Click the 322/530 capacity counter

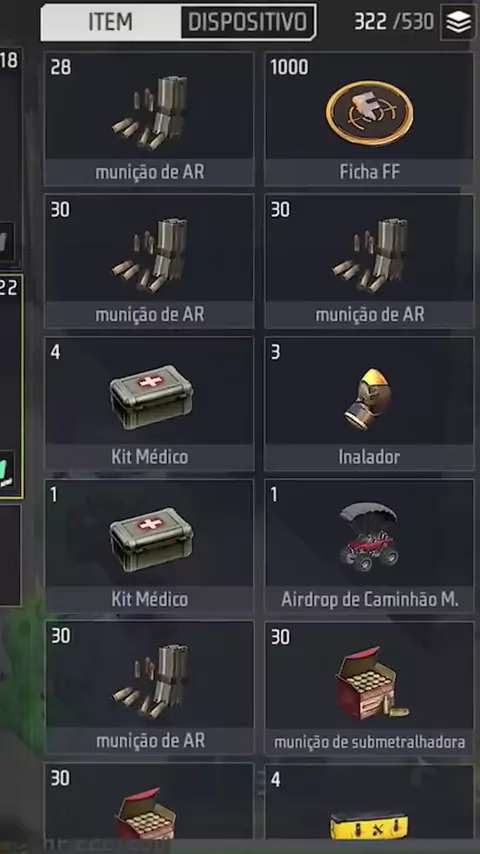pyautogui.click(x=394, y=22)
